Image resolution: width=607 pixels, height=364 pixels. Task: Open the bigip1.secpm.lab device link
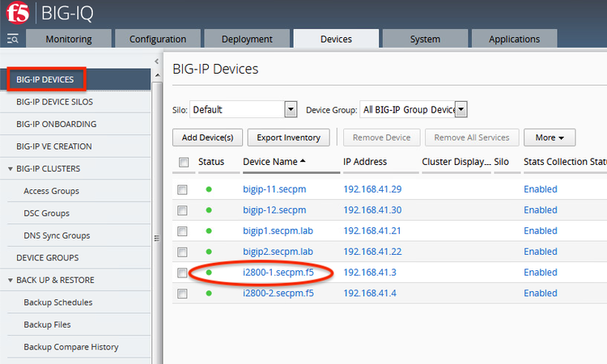(278, 231)
